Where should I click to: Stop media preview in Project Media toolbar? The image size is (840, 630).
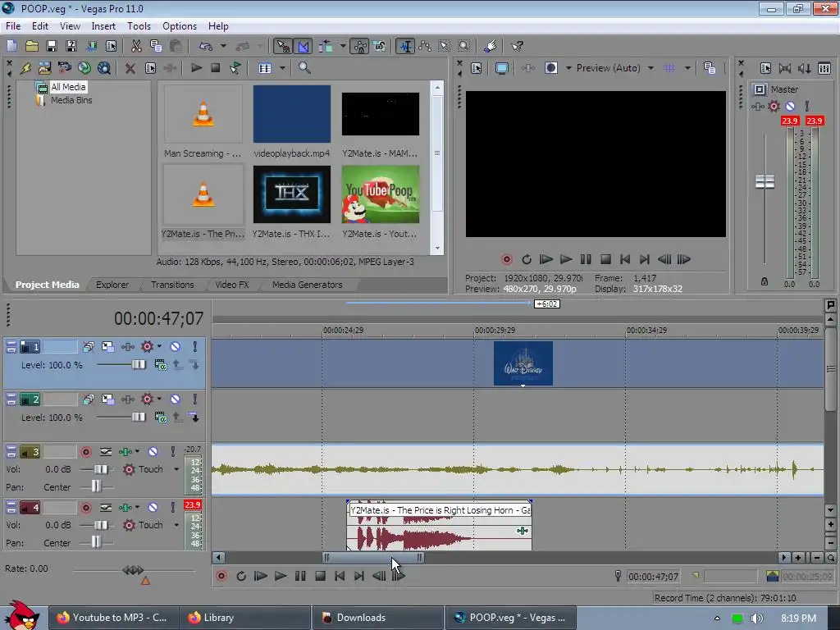(216, 68)
